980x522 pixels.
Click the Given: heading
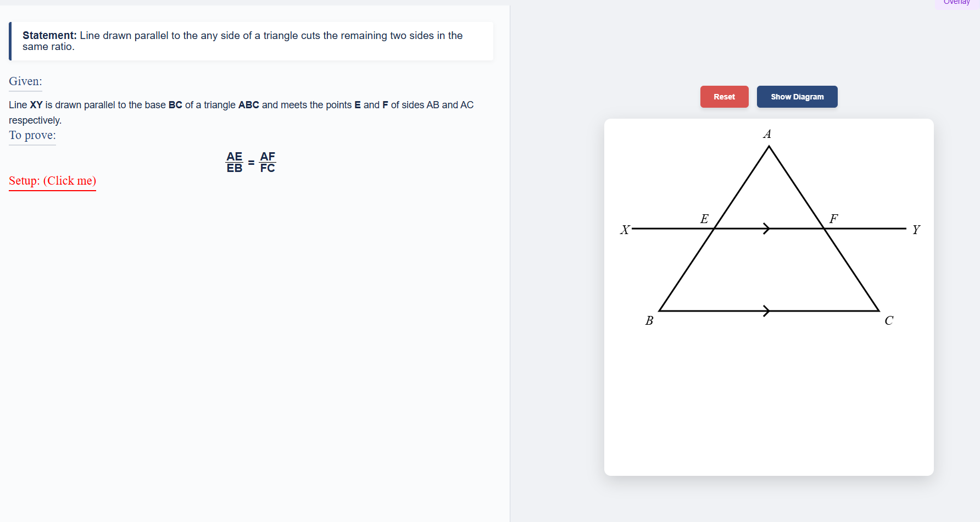(25, 81)
